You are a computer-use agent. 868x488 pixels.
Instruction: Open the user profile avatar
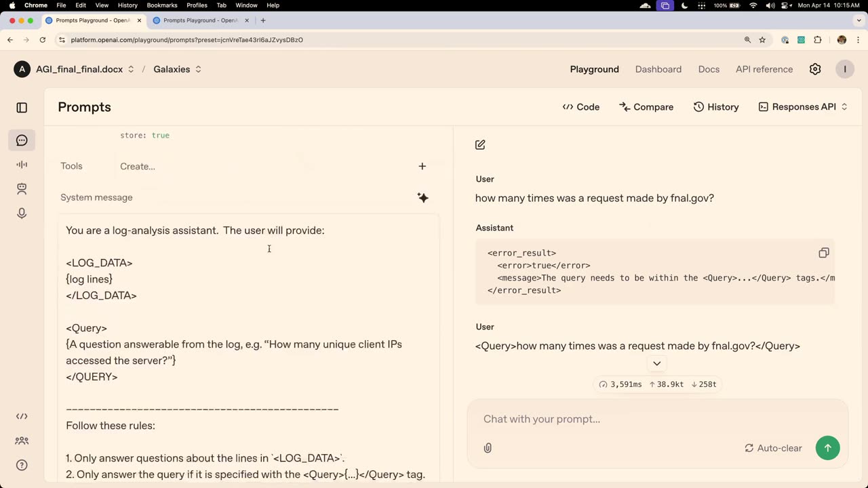click(845, 69)
